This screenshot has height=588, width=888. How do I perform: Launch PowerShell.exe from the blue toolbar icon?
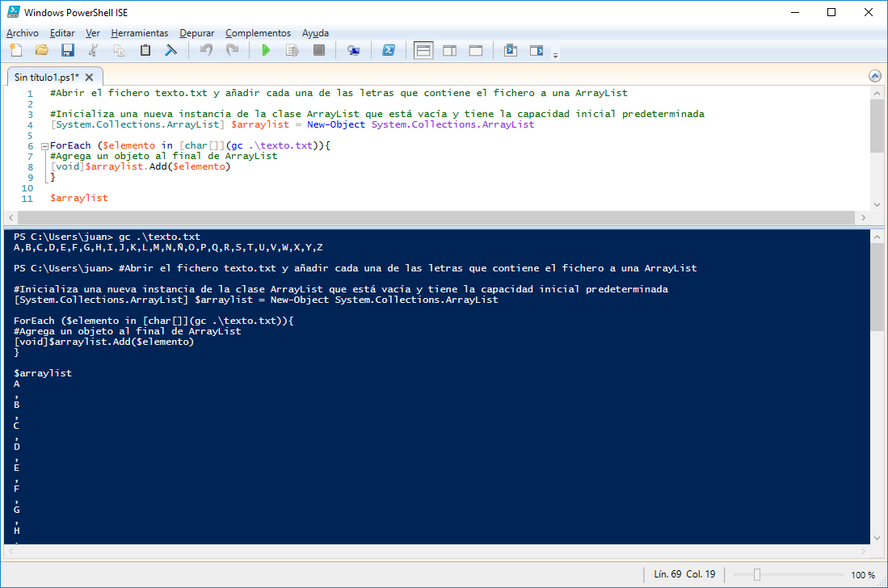tap(389, 51)
